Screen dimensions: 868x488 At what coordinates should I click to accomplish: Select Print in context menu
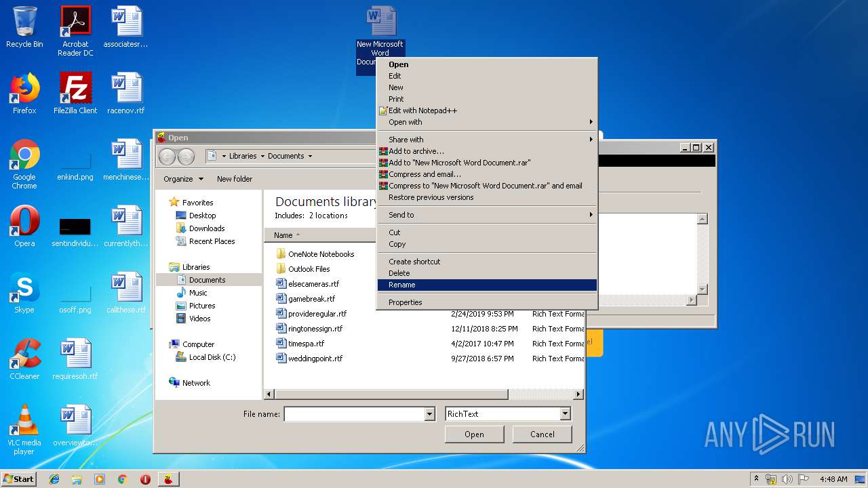pyautogui.click(x=487, y=99)
